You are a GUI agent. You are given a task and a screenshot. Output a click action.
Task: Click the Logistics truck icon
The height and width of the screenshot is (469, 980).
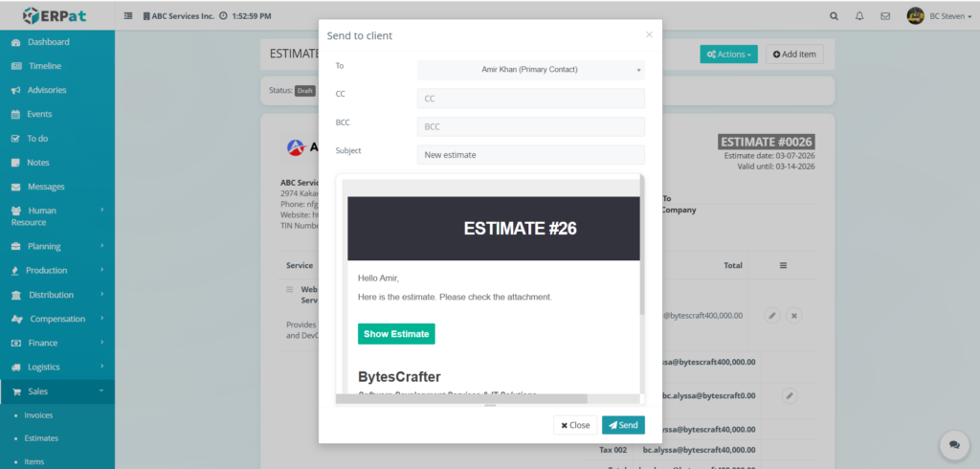16,368
